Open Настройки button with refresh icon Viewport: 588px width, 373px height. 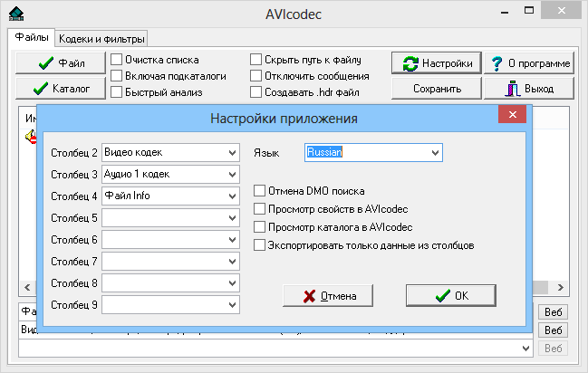pyautogui.click(x=437, y=63)
